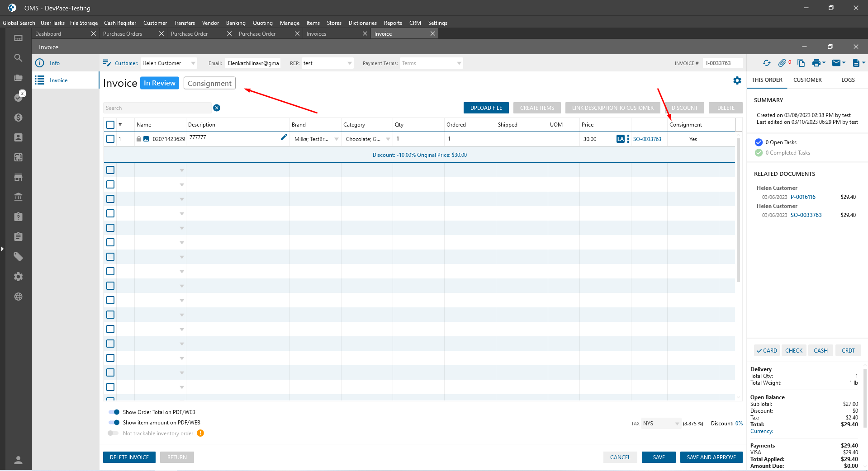868x471 pixels.
Task: Check the box for row 1 item
Action: 110,139
